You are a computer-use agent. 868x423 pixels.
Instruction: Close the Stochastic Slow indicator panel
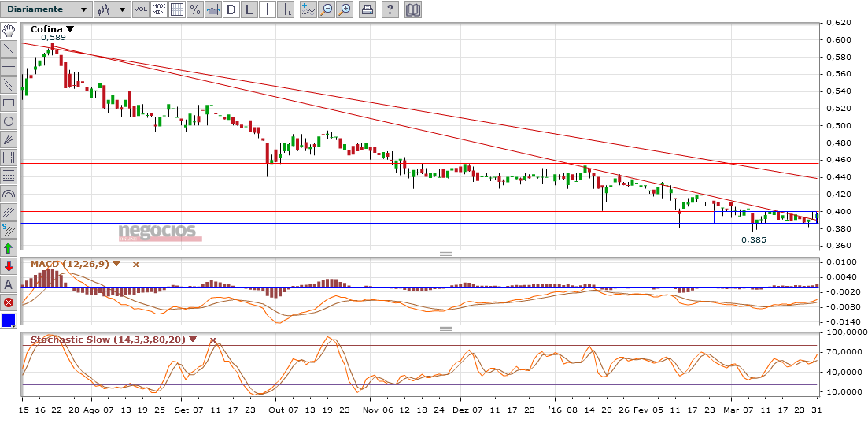[x=212, y=340]
